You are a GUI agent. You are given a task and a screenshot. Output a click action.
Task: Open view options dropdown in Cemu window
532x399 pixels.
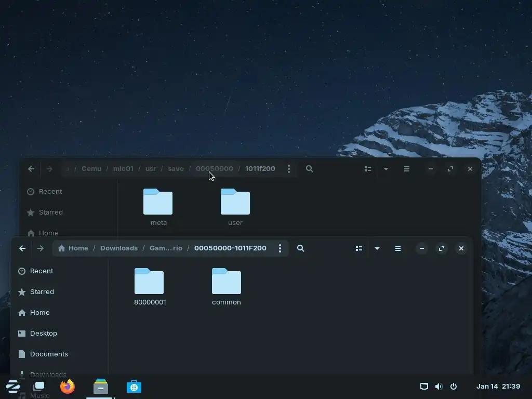click(386, 169)
